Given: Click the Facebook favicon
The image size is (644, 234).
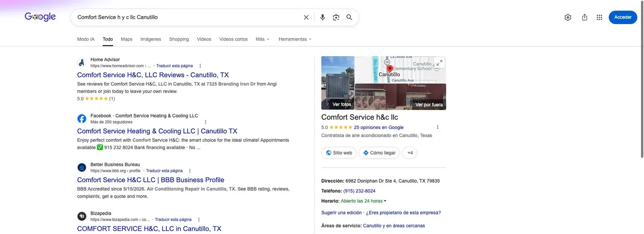Looking at the screenshot, I should coord(82,119).
